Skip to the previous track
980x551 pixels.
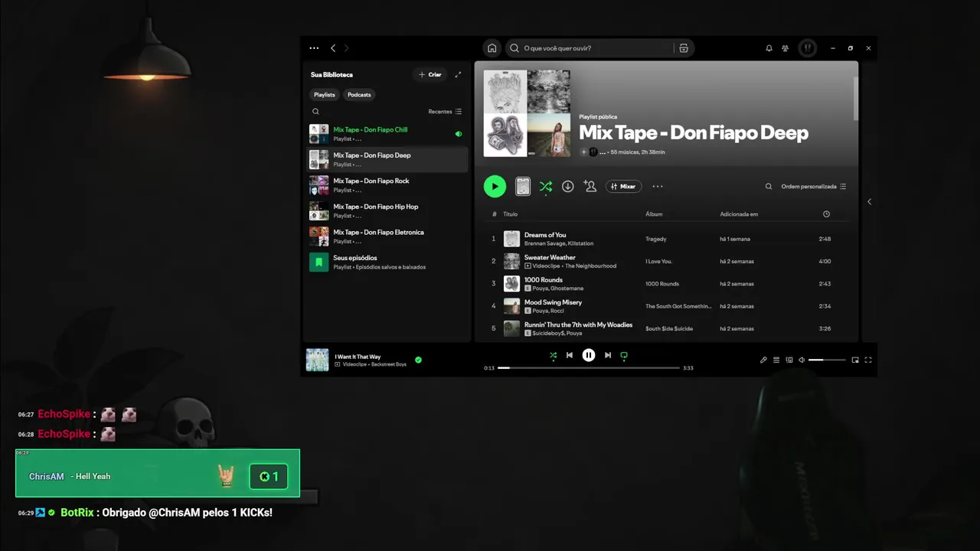(570, 355)
